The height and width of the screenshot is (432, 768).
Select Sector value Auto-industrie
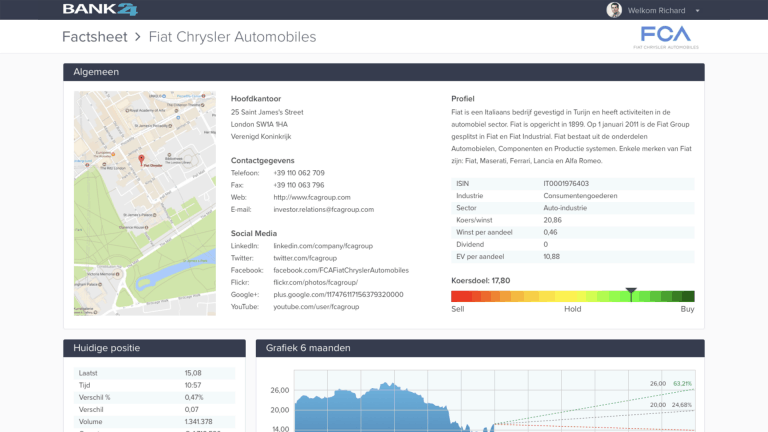pyautogui.click(x=565, y=208)
